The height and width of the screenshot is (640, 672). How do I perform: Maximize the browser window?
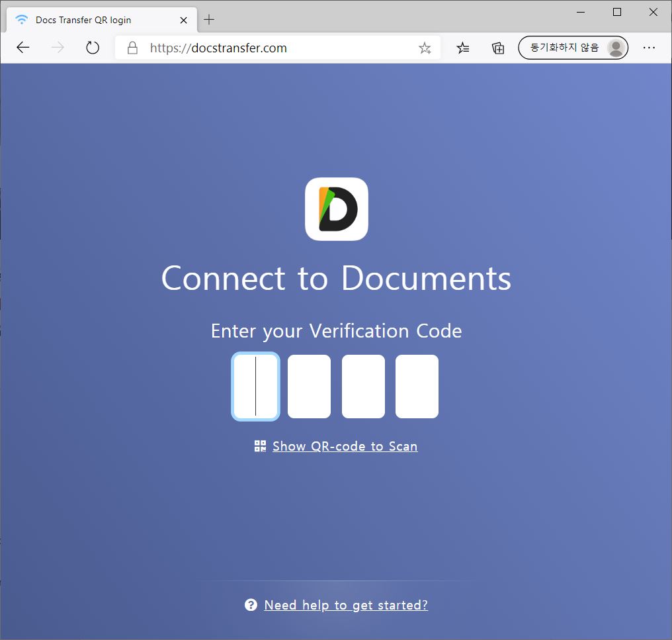[616, 12]
